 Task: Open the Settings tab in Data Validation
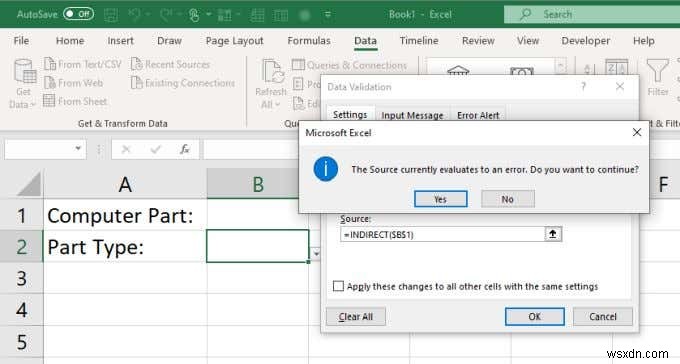(x=350, y=115)
